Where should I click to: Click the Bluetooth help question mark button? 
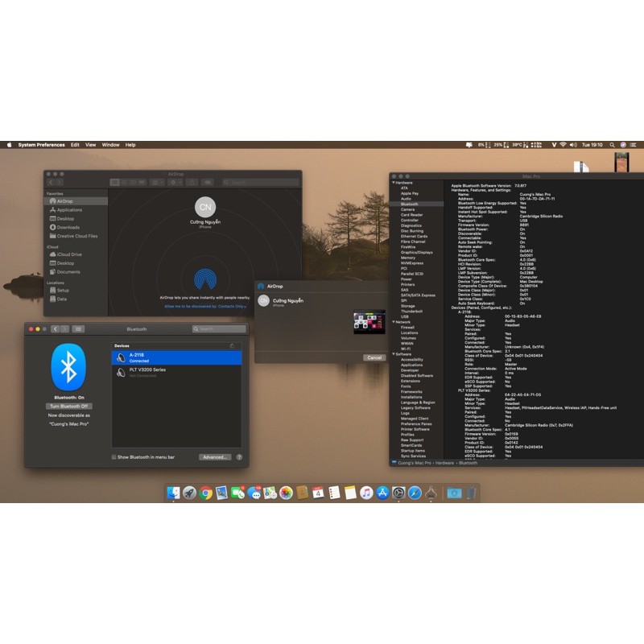click(x=239, y=456)
